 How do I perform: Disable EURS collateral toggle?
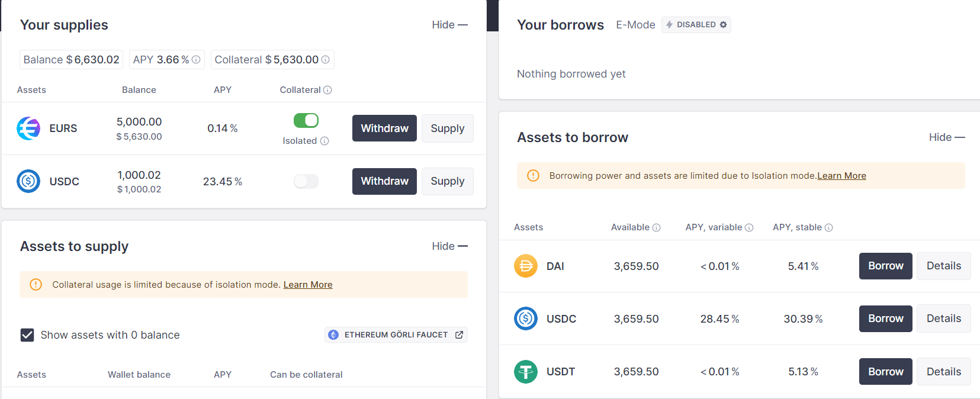306,121
